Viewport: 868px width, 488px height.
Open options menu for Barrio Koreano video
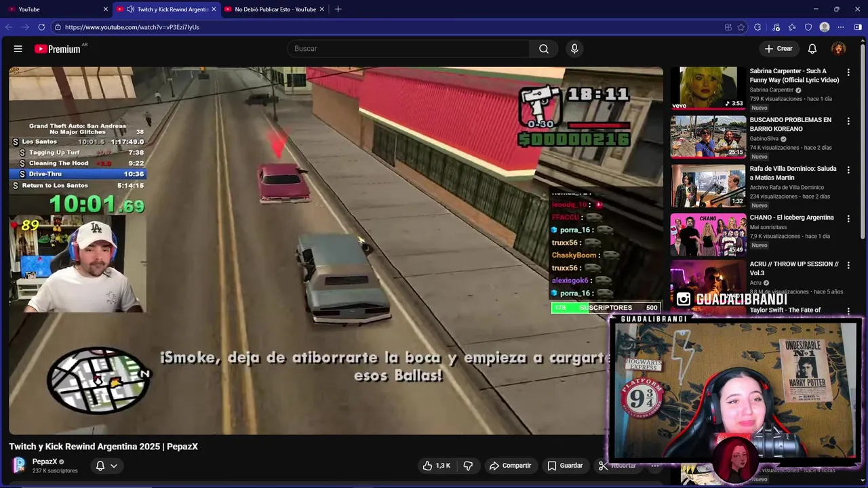pyautogui.click(x=848, y=121)
